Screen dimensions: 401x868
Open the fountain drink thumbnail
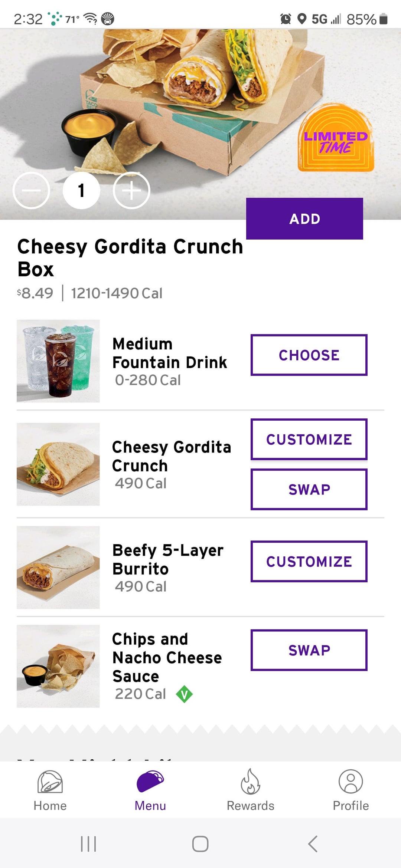tap(58, 361)
